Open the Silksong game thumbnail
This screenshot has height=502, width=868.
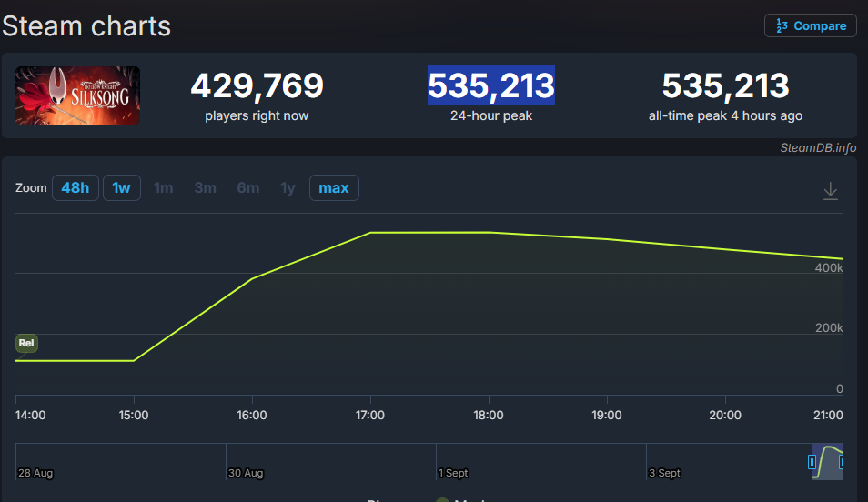[77, 95]
